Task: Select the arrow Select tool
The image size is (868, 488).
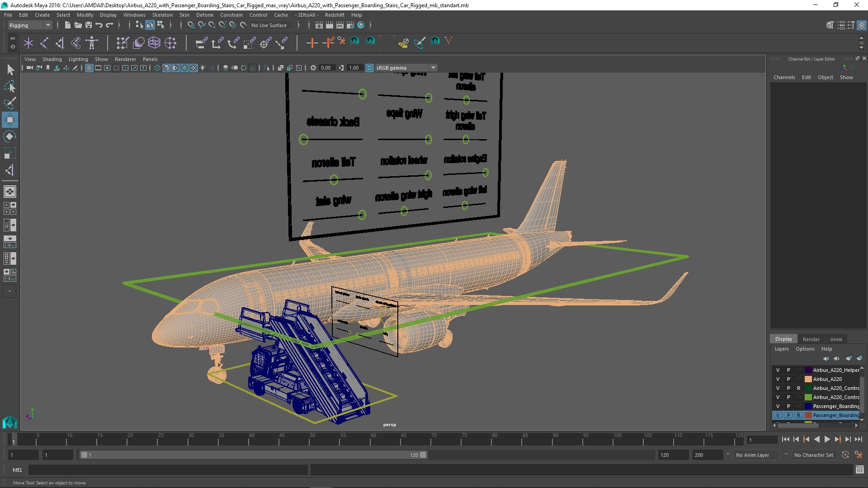Action: [x=10, y=70]
